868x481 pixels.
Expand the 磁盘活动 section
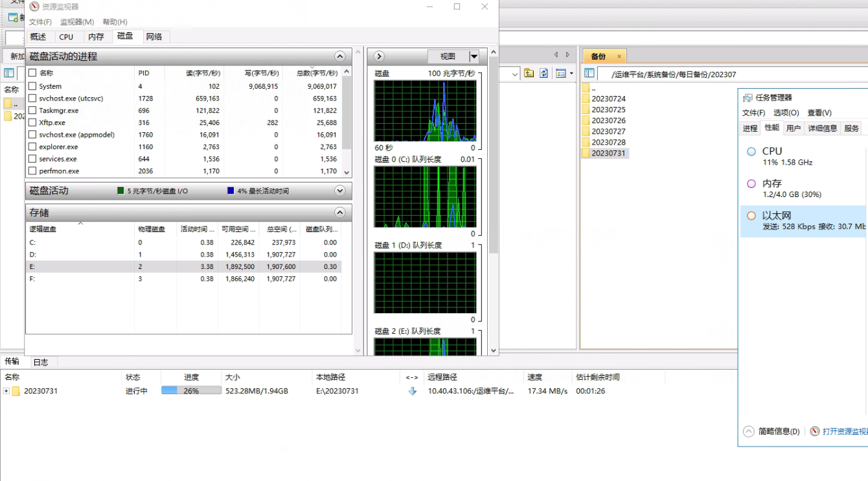click(x=339, y=191)
